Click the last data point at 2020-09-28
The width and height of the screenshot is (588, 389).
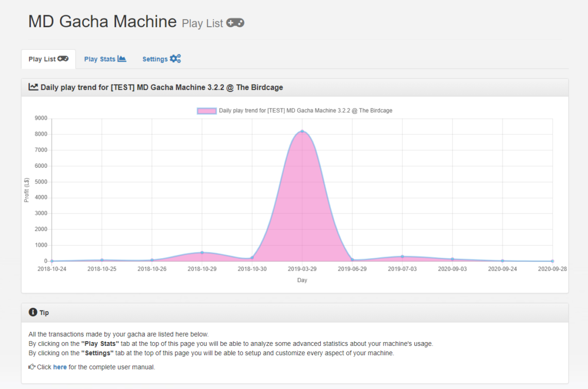[x=552, y=261]
